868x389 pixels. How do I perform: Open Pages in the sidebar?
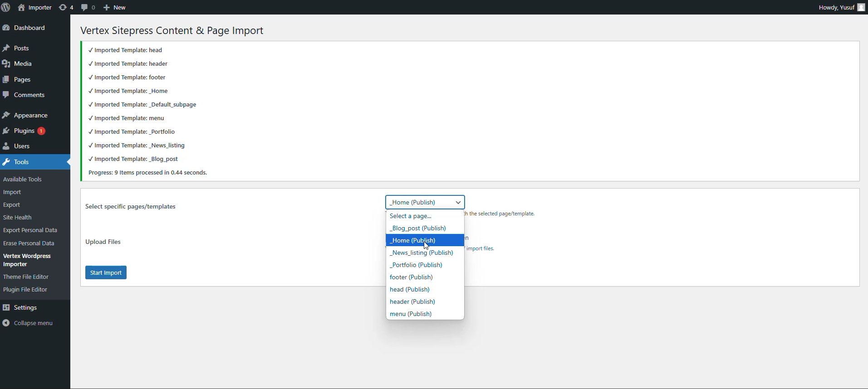[35, 79]
